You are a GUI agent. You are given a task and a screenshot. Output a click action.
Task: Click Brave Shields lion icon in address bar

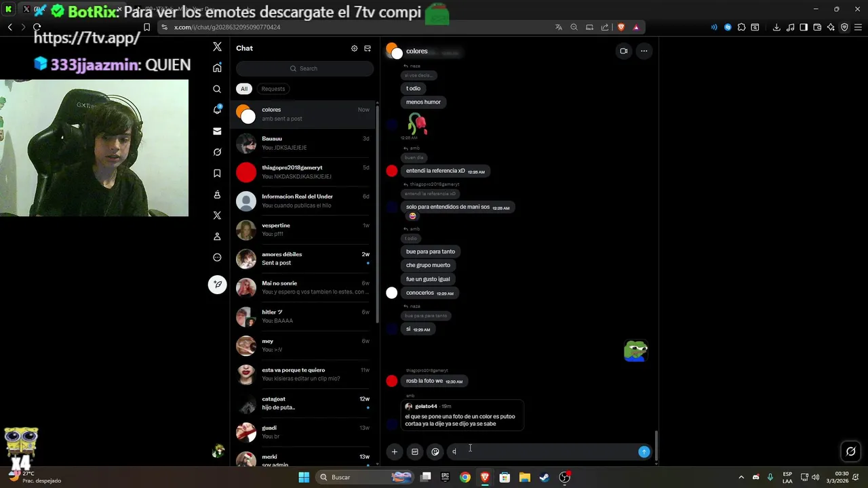click(620, 27)
